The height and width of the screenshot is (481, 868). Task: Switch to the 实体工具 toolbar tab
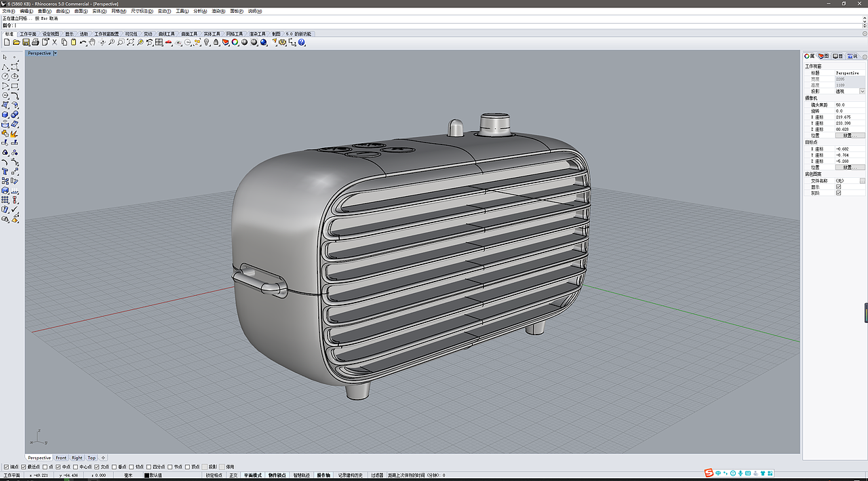click(212, 33)
